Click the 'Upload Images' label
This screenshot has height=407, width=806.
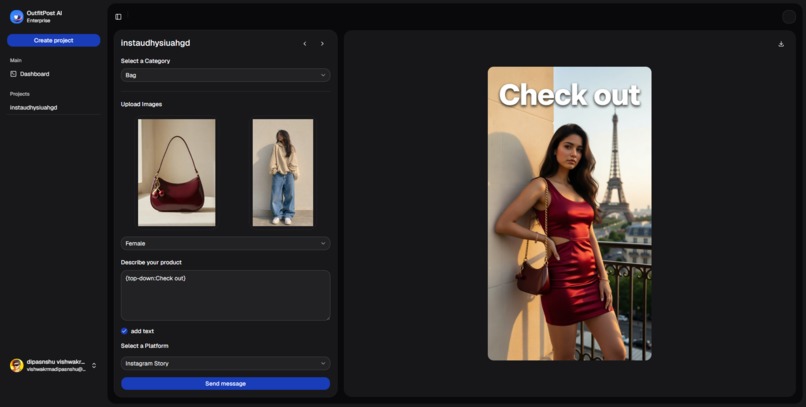point(141,104)
